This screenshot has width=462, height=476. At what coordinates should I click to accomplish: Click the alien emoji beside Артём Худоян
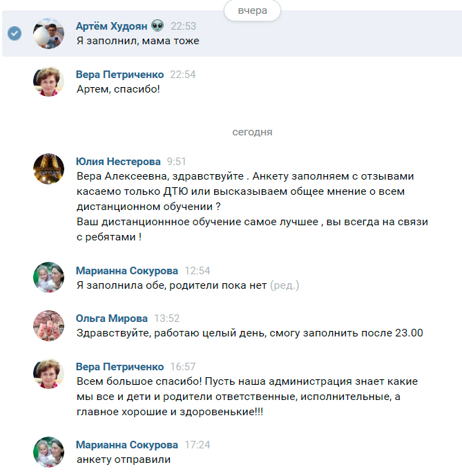(x=157, y=26)
